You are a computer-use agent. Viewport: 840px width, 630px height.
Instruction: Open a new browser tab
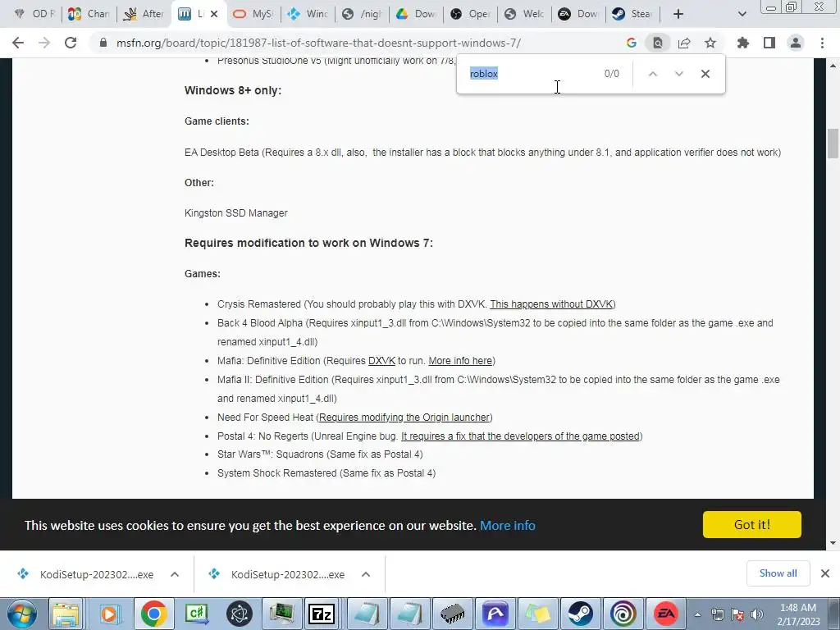pos(678,14)
